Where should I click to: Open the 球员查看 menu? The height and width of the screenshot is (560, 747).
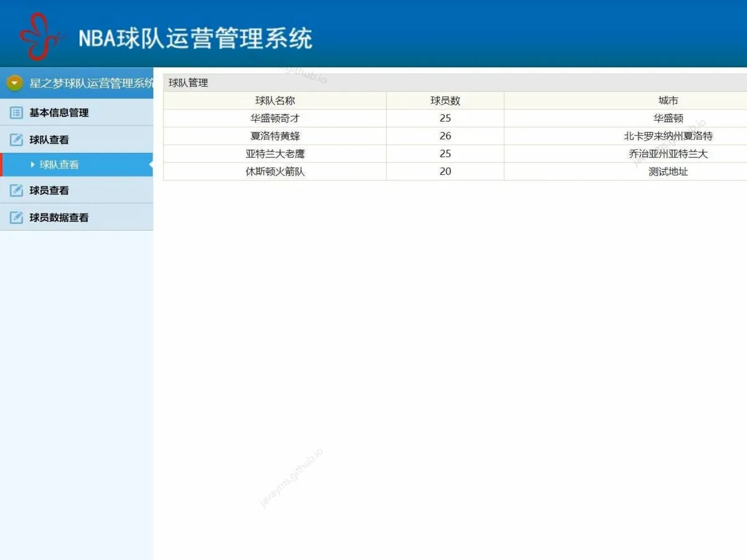[x=77, y=190]
